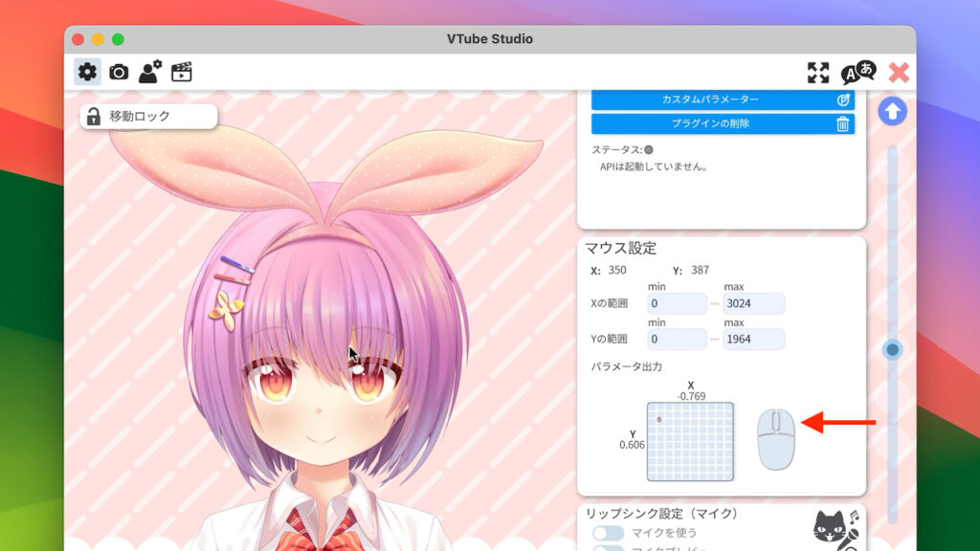Click the リップシンク設定（マイク） heading
Screen dimensions: 980x551
coord(661,514)
